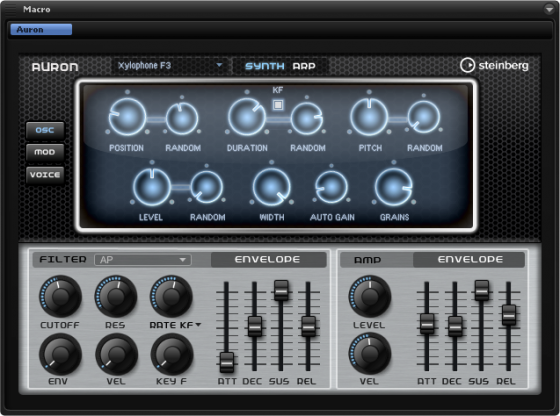This screenshot has height=416, width=560.
Task: Open the AP filter type dropdown
Action: click(142, 260)
